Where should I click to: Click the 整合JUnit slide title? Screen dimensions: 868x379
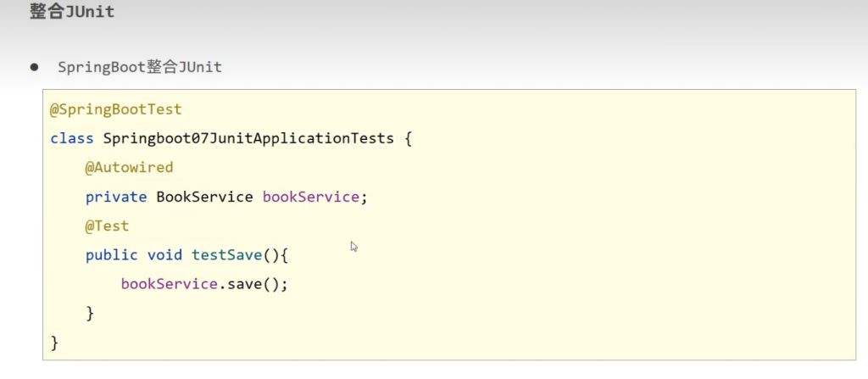tap(72, 13)
